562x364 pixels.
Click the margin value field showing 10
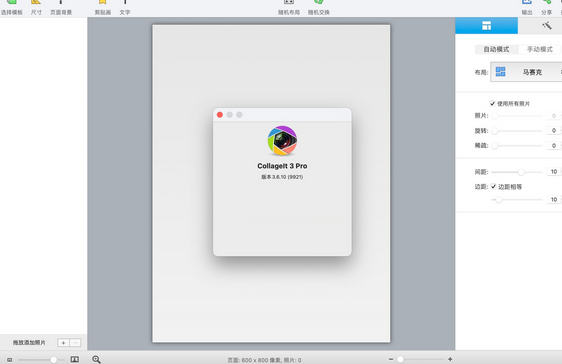tap(554, 199)
